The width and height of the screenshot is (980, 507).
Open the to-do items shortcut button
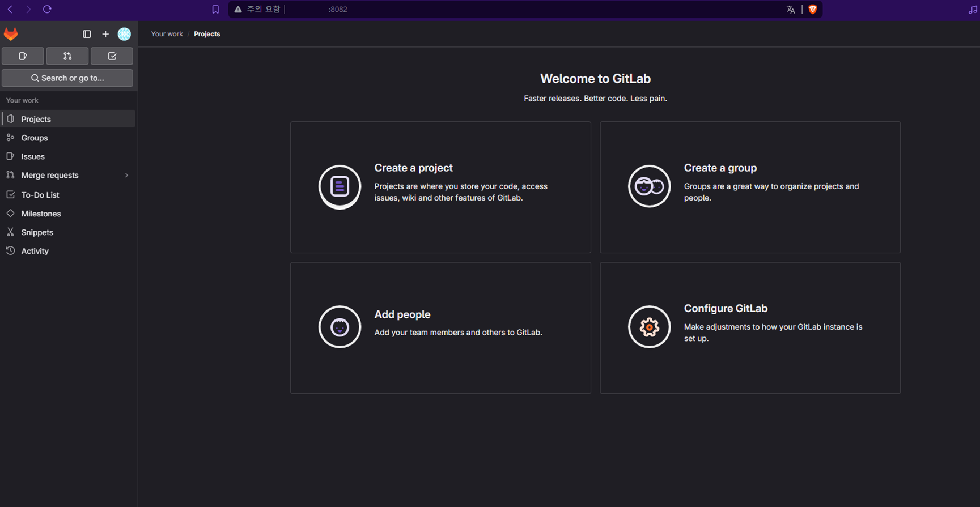[112, 56]
